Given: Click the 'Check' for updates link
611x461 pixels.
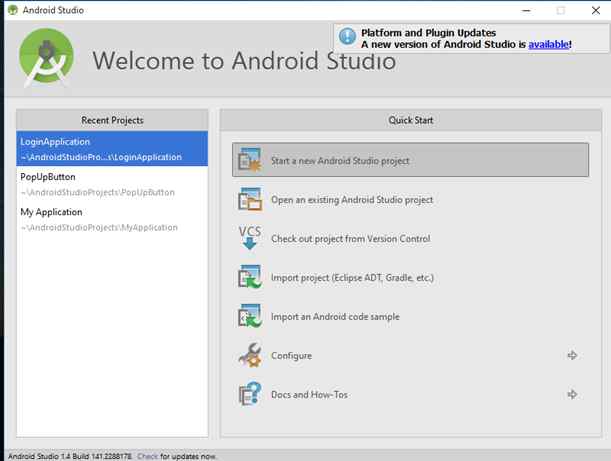Looking at the screenshot, I should point(148,456).
